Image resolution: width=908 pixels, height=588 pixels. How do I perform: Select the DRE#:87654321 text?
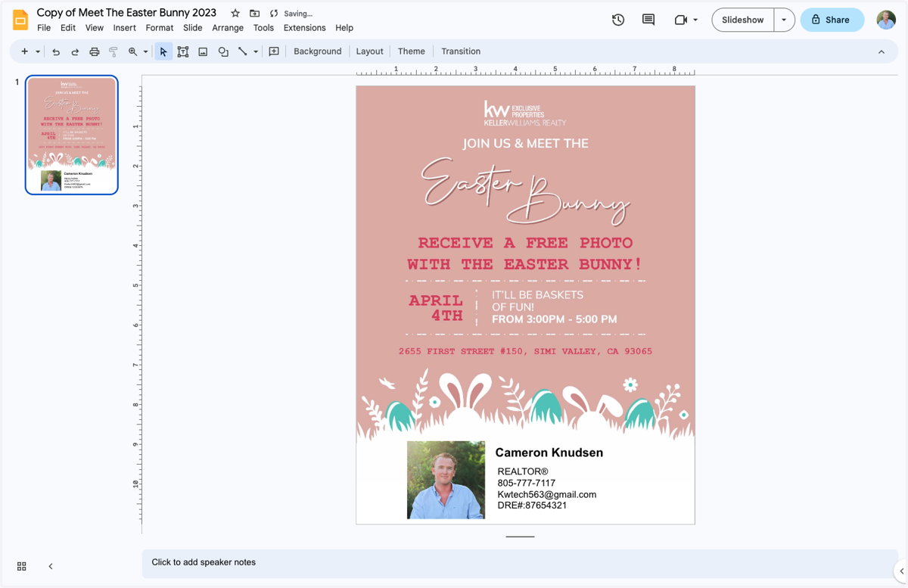(532, 505)
